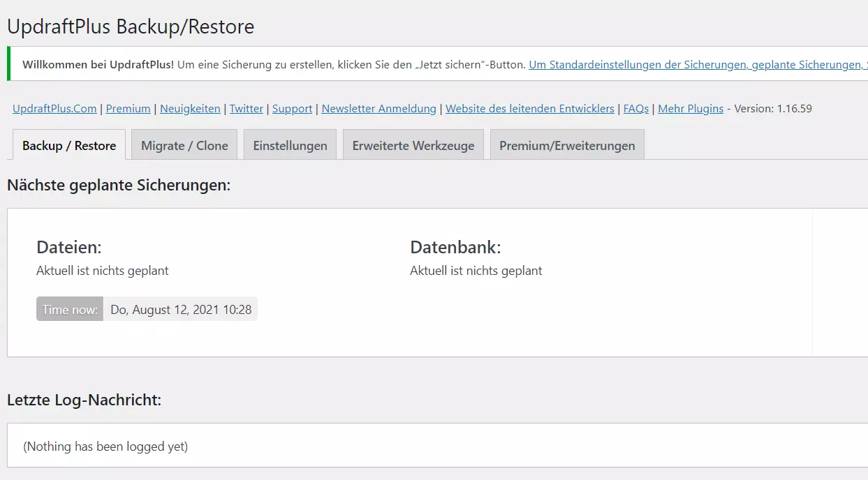Click the 'Time now:' label
868x480 pixels.
(70, 310)
